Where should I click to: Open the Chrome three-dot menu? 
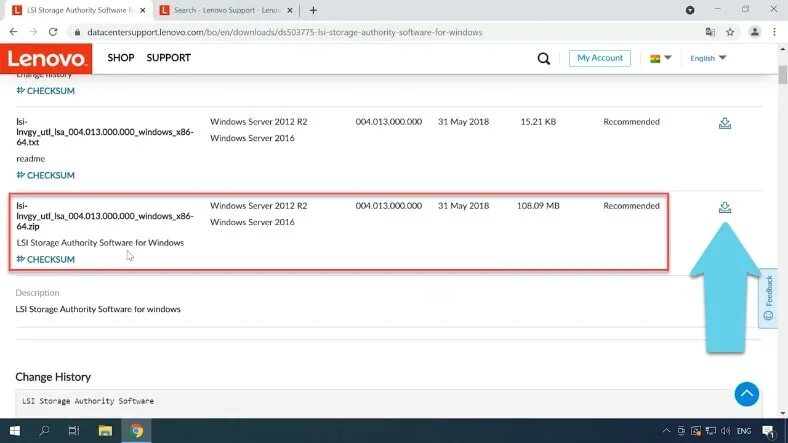pyautogui.click(x=774, y=32)
